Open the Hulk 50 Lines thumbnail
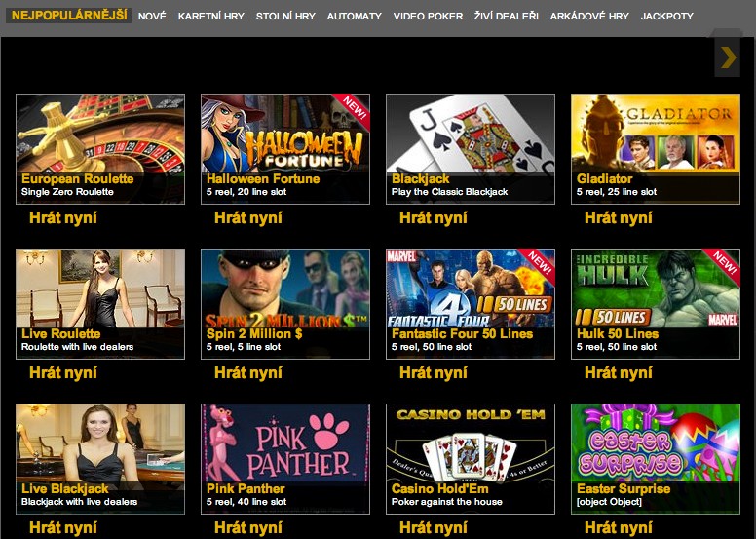 click(x=656, y=304)
